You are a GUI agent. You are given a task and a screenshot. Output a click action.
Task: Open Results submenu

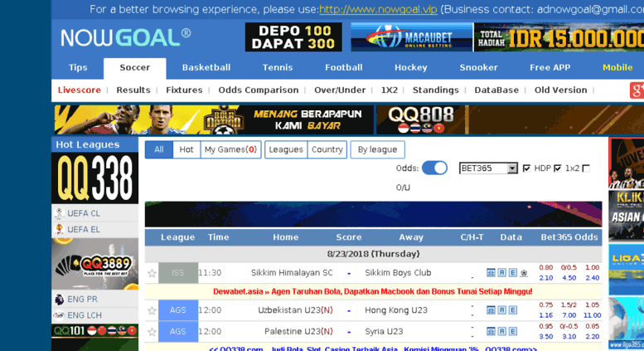click(x=133, y=90)
